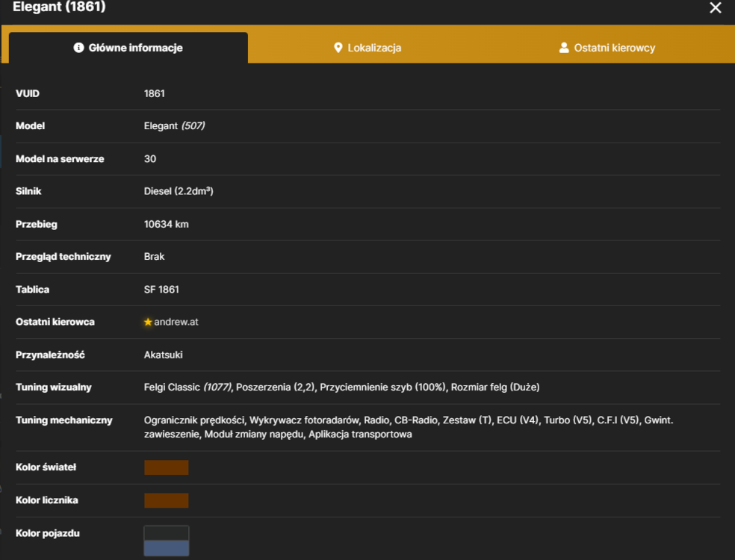Click the Tuning wizualny value starting Felgi Classic
Screen dimensions: 735x560
(341, 388)
